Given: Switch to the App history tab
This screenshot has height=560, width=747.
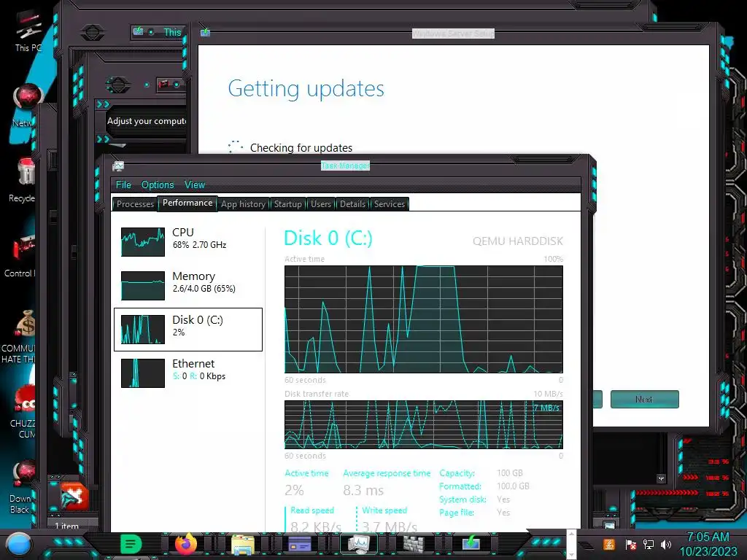Looking at the screenshot, I should [243, 204].
